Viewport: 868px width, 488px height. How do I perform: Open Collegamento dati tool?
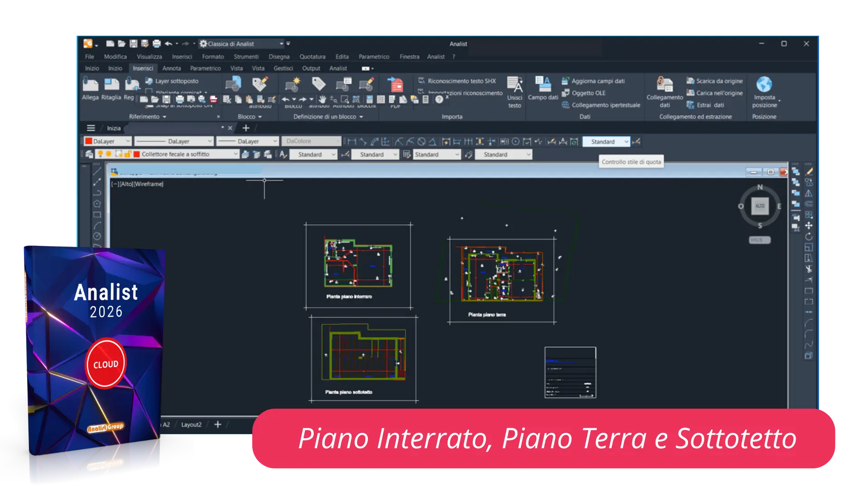pos(664,85)
